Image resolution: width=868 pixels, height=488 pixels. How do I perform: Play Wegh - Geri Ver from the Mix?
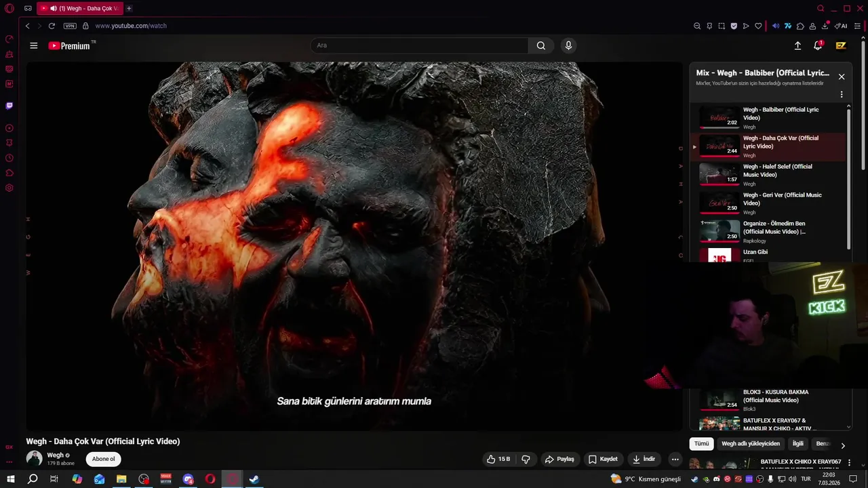pyautogui.click(x=768, y=203)
